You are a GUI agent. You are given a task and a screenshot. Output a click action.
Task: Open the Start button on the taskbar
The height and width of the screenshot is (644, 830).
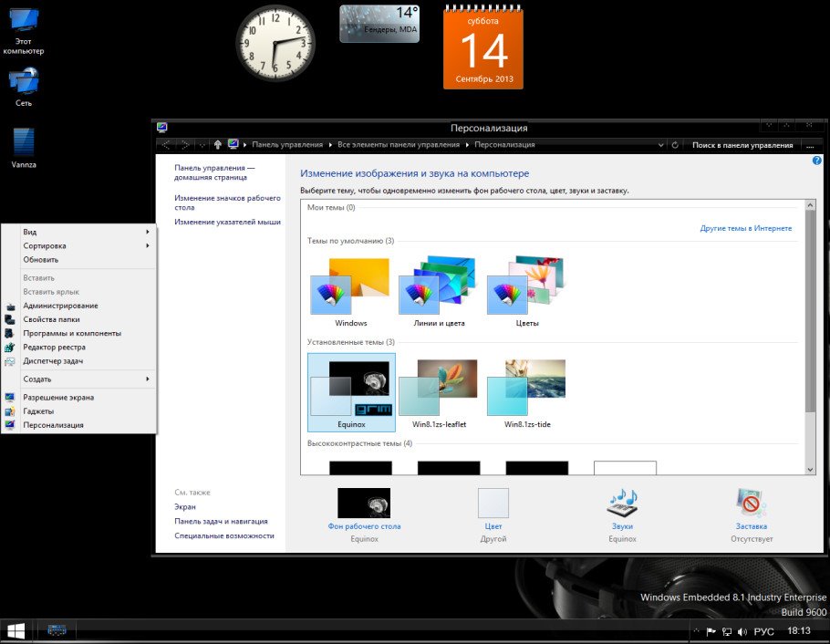point(16,630)
